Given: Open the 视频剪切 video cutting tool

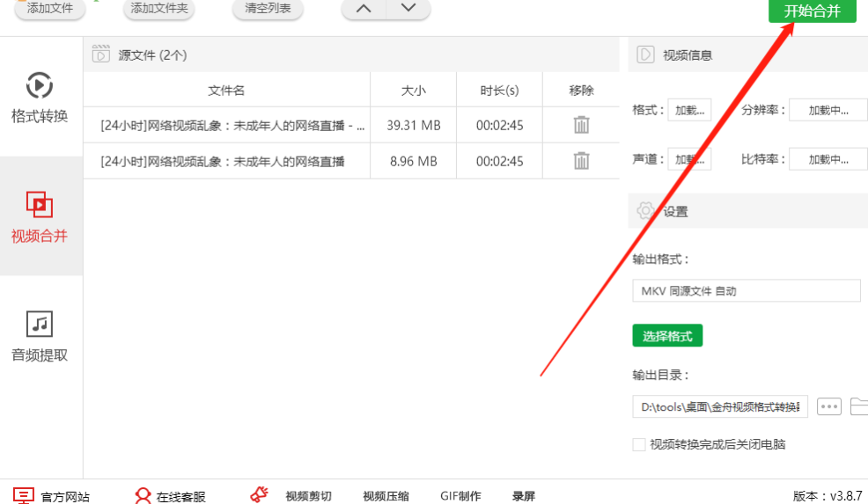Looking at the screenshot, I should [308, 496].
